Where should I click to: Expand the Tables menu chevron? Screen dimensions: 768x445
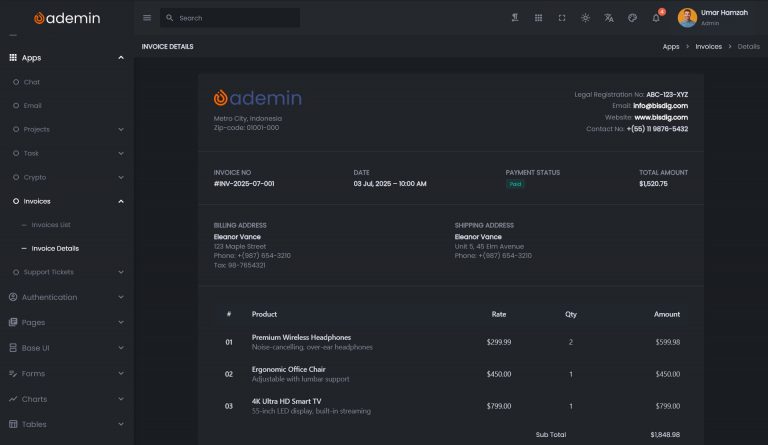[x=121, y=424]
